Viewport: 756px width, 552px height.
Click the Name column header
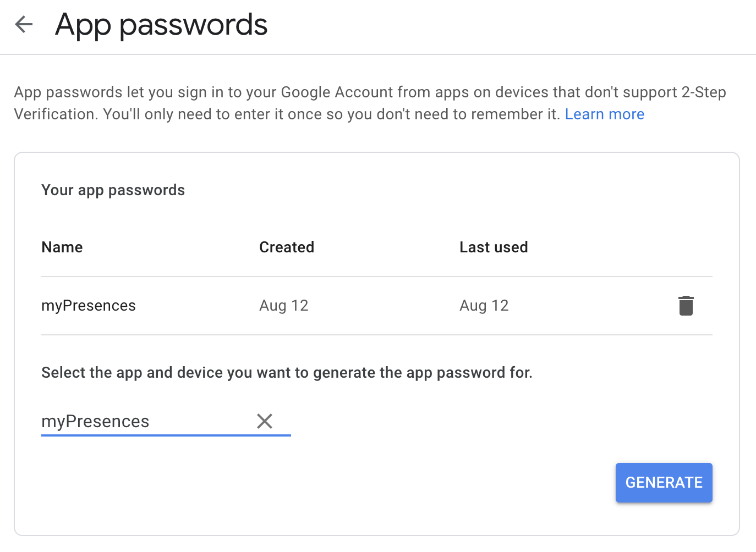pos(62,247)
